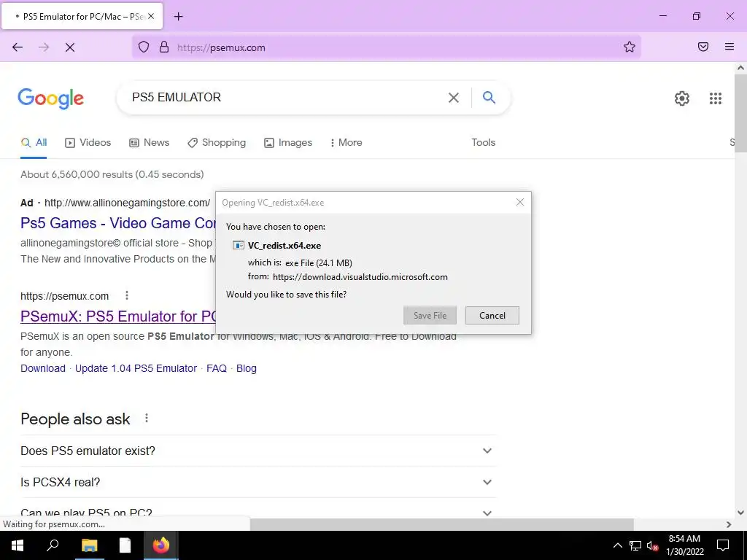Click the padlock site security icon
This screenshot has height=560, width=747.
[x=164, y=47]
